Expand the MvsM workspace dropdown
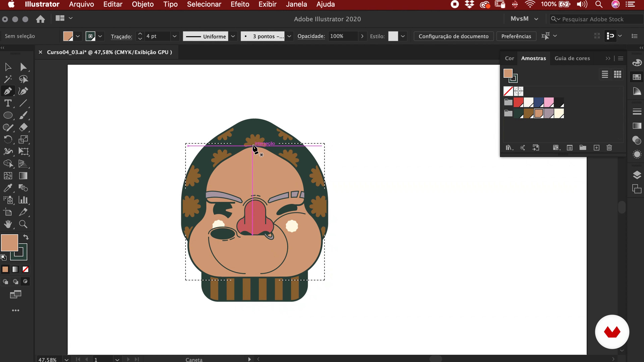The image size is (644, 362). click(536, 19)
